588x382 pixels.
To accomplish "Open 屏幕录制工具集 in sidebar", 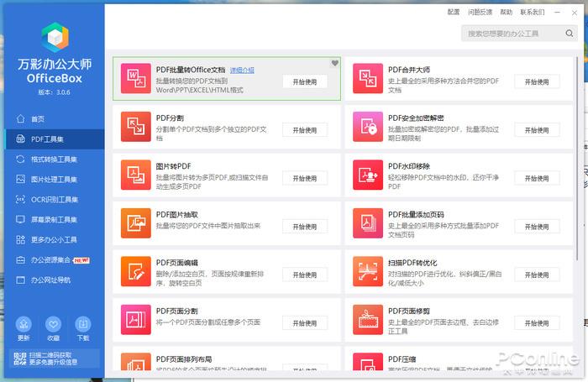I will 55,220.
